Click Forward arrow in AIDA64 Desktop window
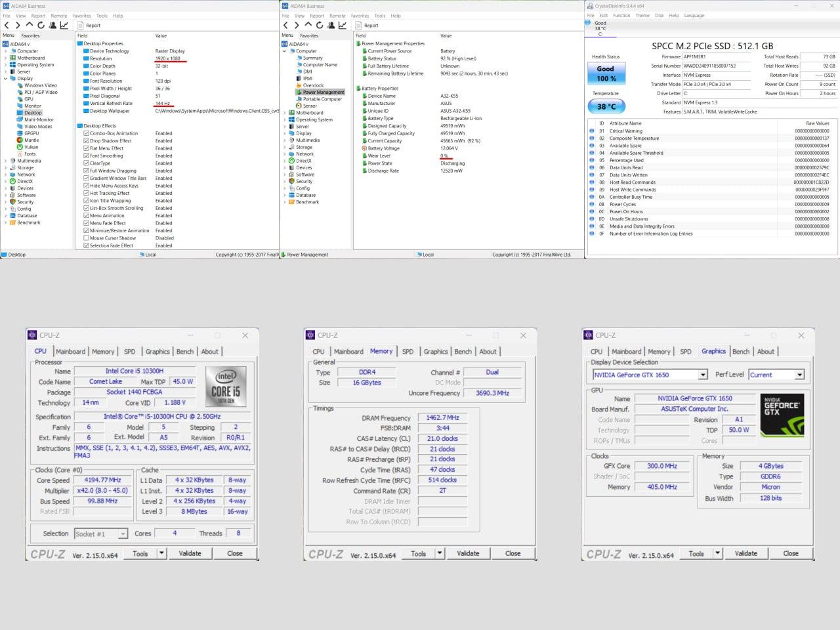 [x=18, y=25]
